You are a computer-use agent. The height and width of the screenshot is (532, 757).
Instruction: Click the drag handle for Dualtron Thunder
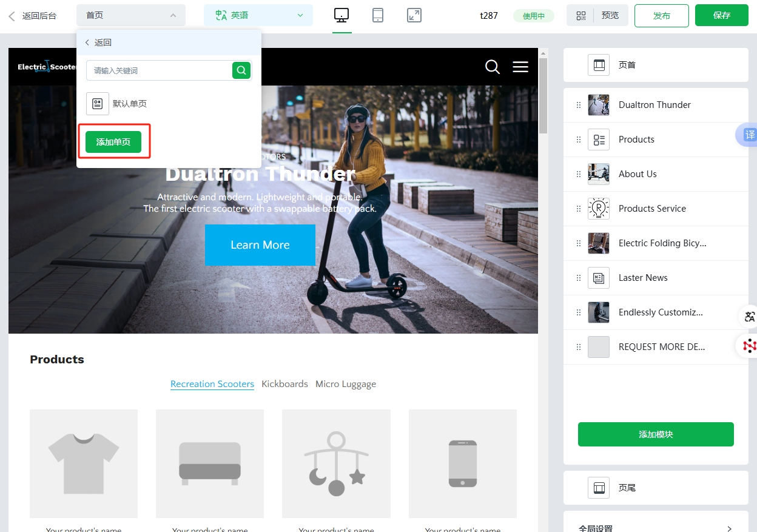[579, 105]
